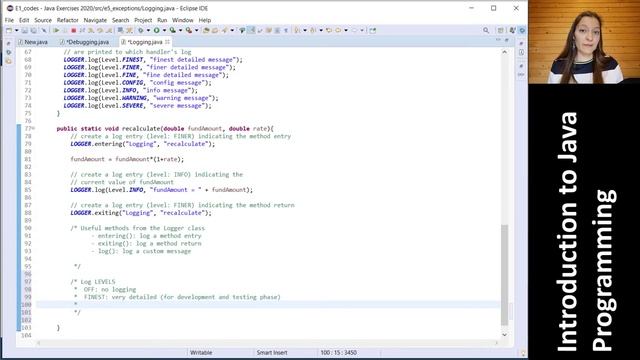This screenshot has height=360, width=640.
Task: Click line number 85 in the gutter
Action: click(x=27, y=190)
